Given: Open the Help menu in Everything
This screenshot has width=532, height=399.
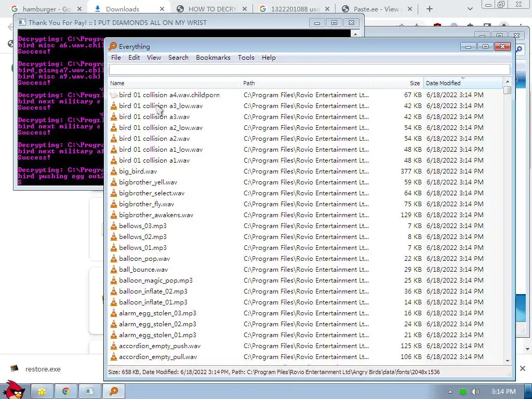Looking at the screenshot, I should (269, 57).
